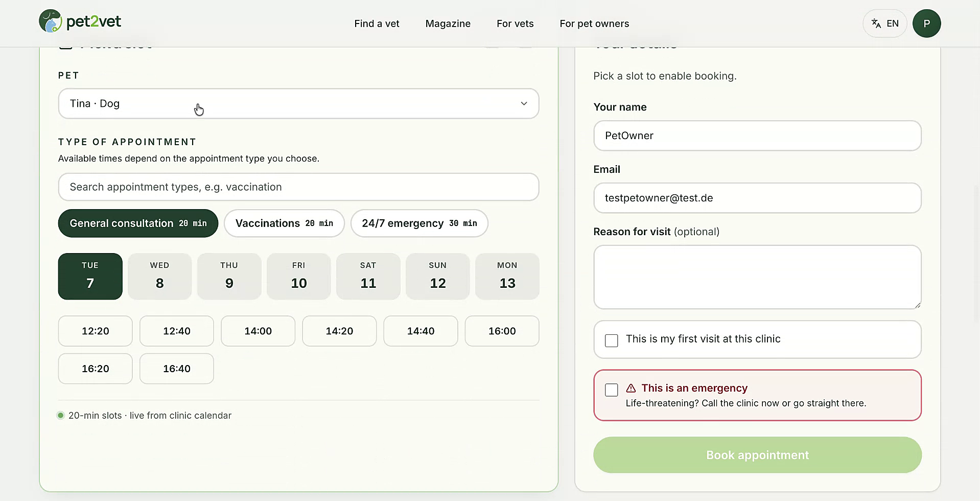The height and width of the screenshot is (501, 980).
Task: Click the appointment type search field
Action: [x=298, y=187]
